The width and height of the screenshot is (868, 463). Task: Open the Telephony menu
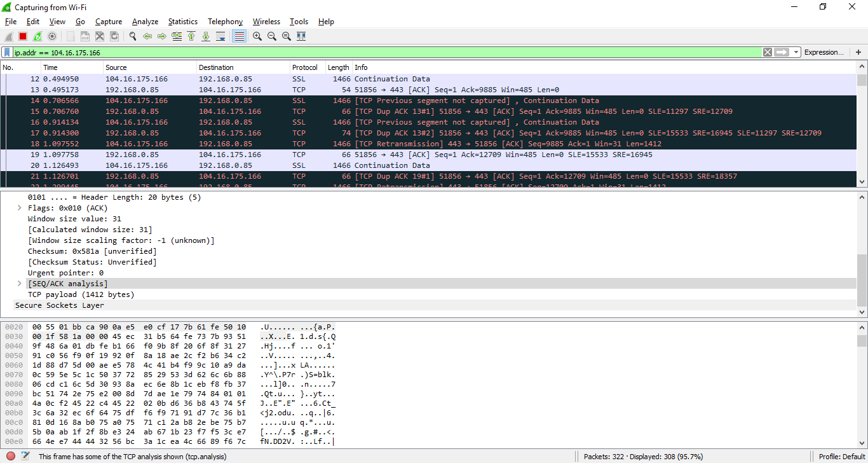pyautogui.click(x=225, y=21)
